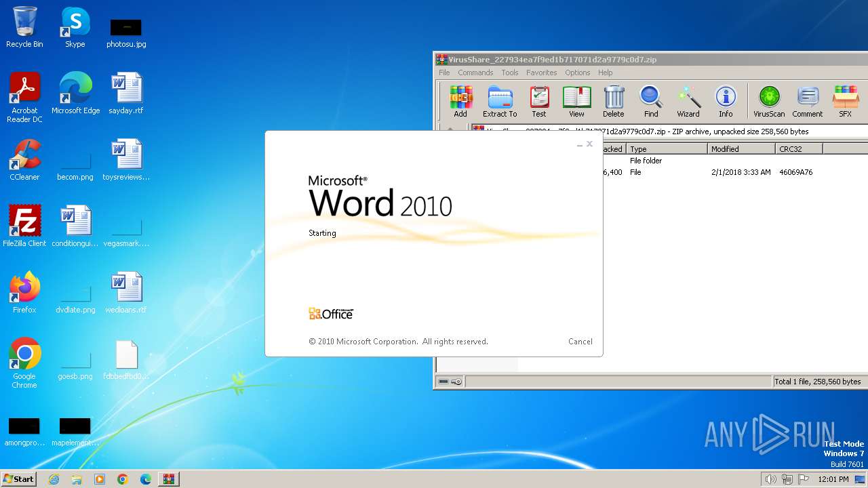The height and width of the screenshot is (488, 868).
Task: Cancel the Word 2010 startup splash
Action: tap(580, 342)
